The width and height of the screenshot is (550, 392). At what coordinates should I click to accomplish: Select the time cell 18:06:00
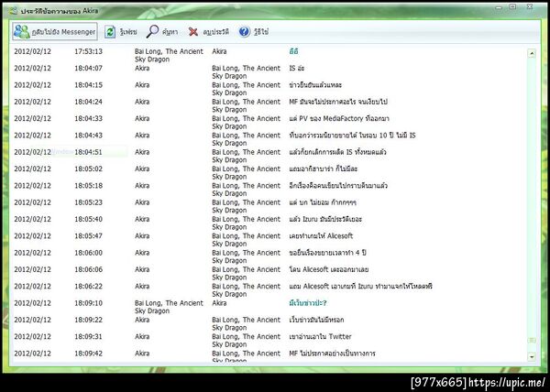(88, 253)
